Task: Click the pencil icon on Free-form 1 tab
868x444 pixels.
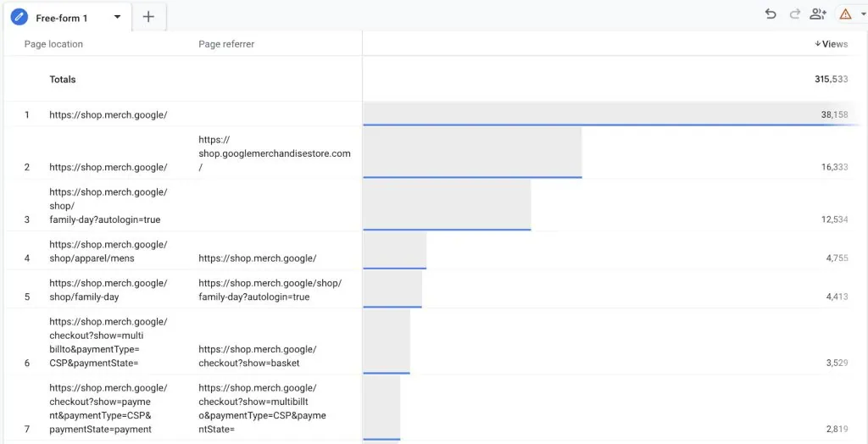Action: pos(19,17)
